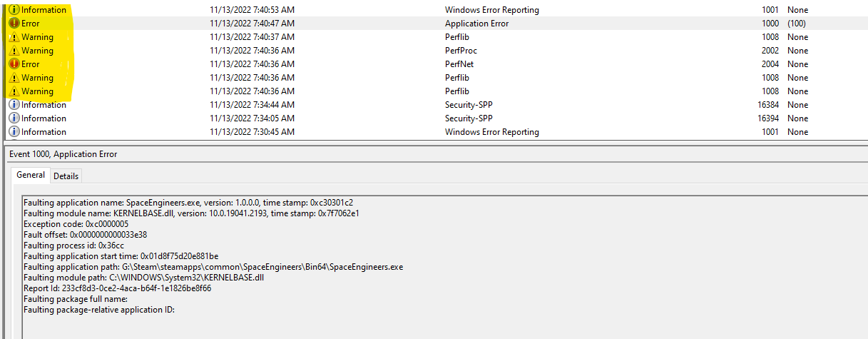This screenshot has width=868, height=339.
Task: Click the PerfNet source cell
Action: point(459,64)
